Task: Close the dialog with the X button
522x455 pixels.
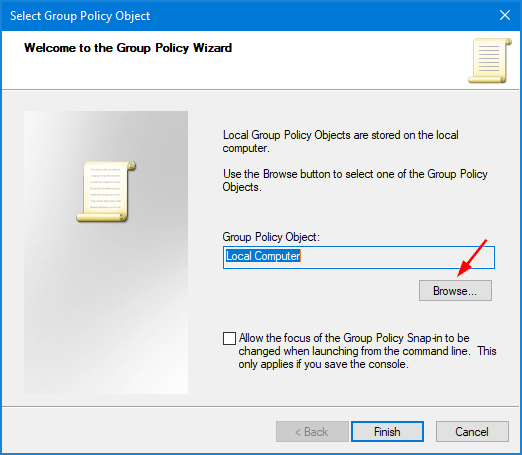Action: click(505, 15)
